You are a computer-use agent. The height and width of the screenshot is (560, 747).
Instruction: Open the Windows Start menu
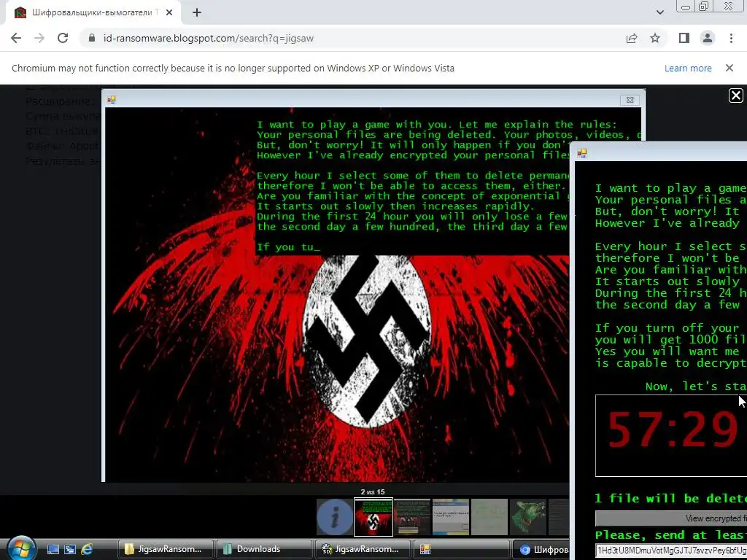20,548
